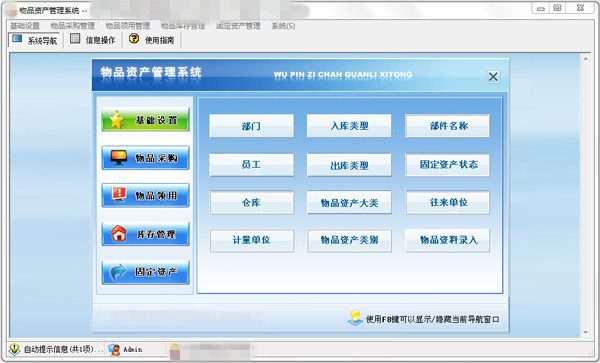Open the 出库类型 settings

pyautogui.click(x=349, y=165)
